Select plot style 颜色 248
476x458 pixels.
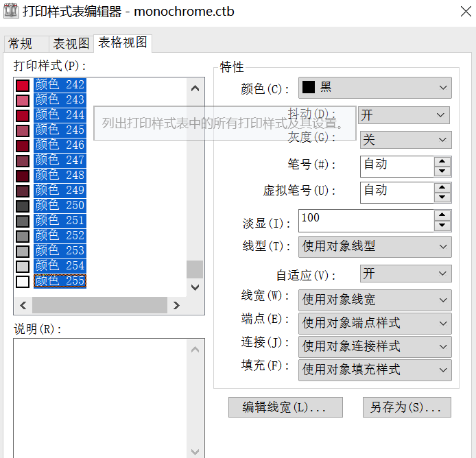coord(60,176)
